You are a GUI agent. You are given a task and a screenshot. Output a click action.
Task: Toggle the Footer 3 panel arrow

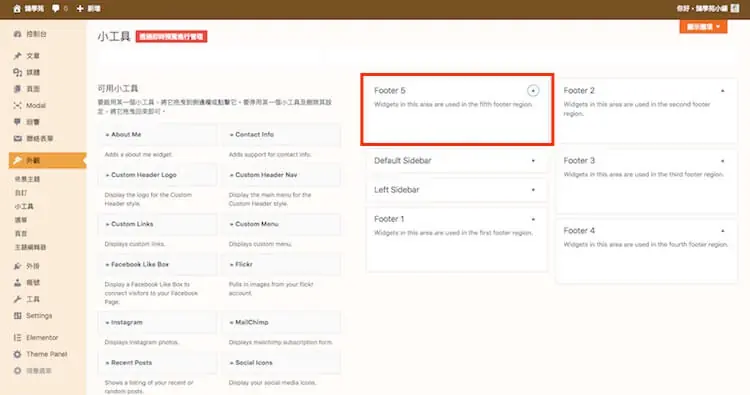click(723, 161)
